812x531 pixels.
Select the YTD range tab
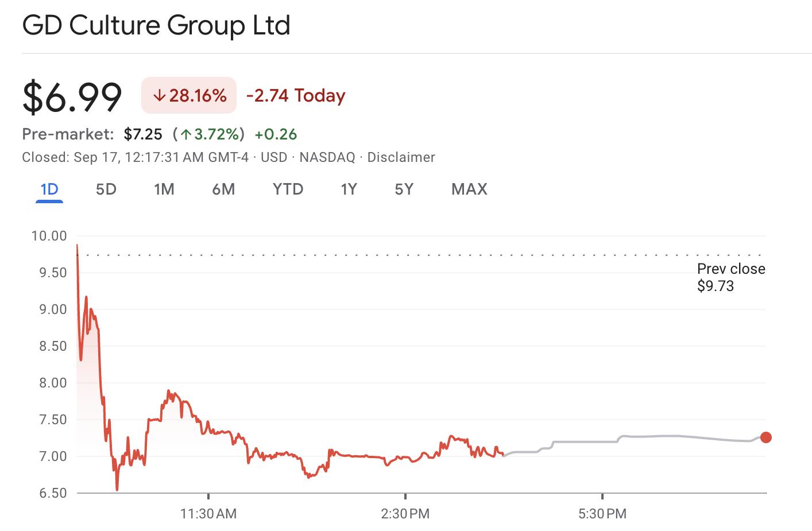click(x=288, y=189)
